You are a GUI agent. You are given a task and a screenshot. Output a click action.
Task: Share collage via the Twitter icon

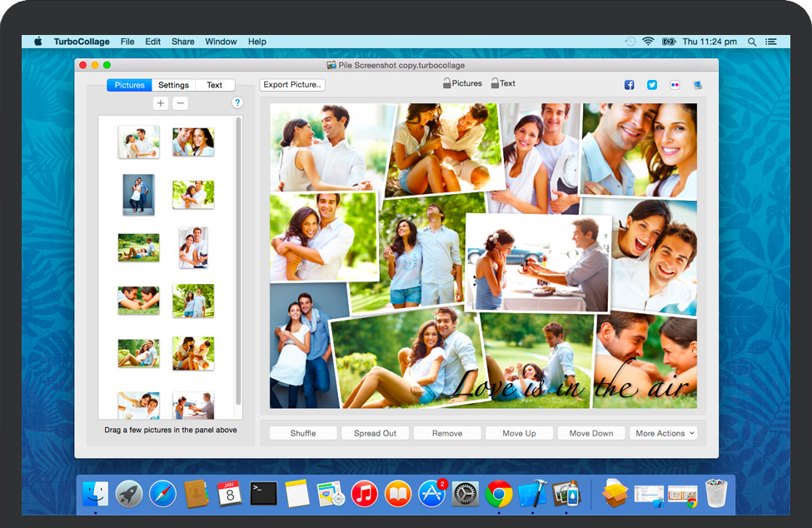[652, 85]
